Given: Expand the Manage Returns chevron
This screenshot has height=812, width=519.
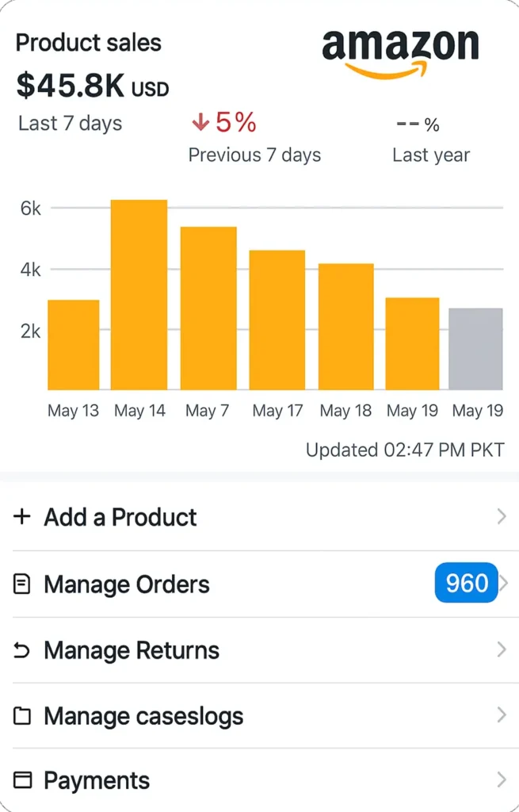Looking at the screenshot, I should click(502, 649).
